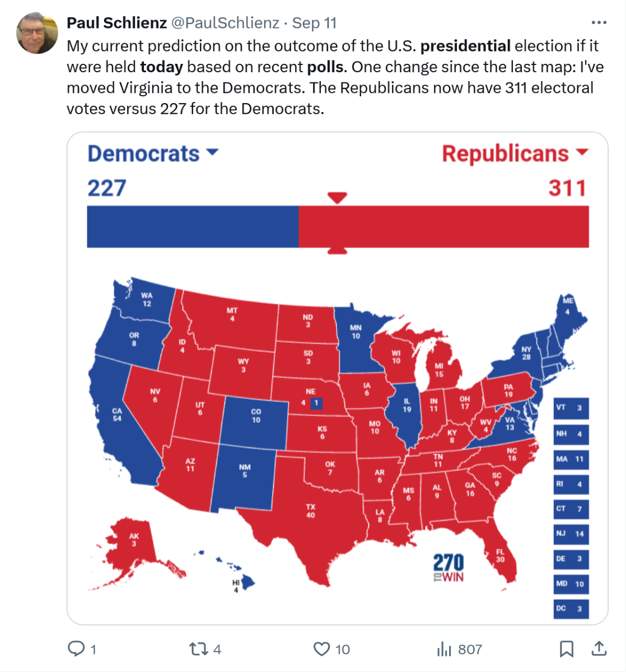Viewport: 626px width, 672px height.
Task: Expand the Democrats dropdown arrow
Action: (x=212, y=152)
